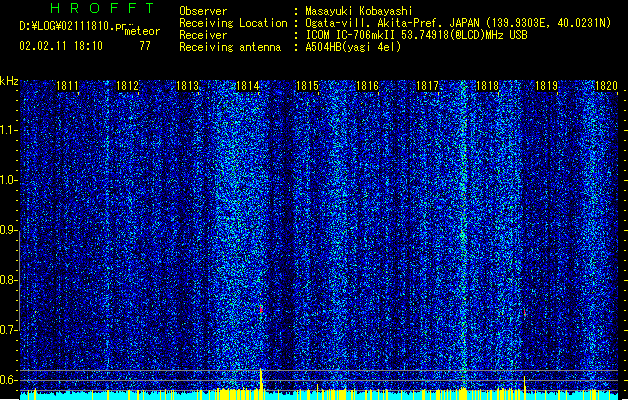This screenshot has height=400, width=629.
Task: Click the 1811 time axis marker
Action: (67, 86)
